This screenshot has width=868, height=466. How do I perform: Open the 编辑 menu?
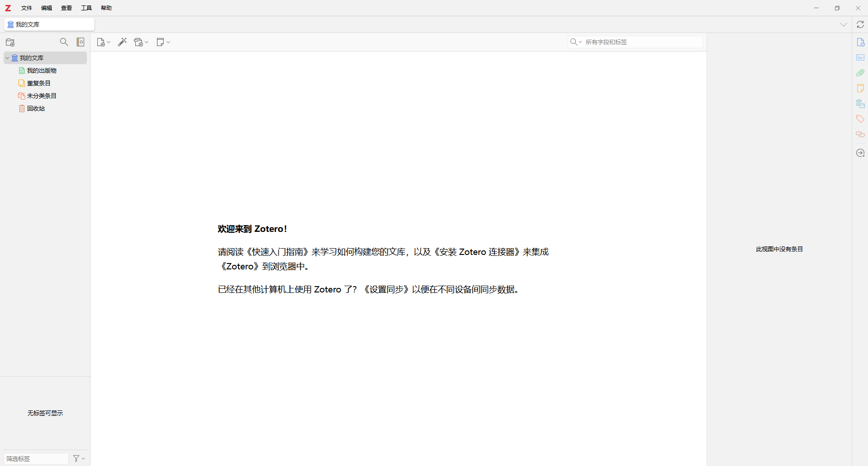pyautogui.click(x=47, y=8)
